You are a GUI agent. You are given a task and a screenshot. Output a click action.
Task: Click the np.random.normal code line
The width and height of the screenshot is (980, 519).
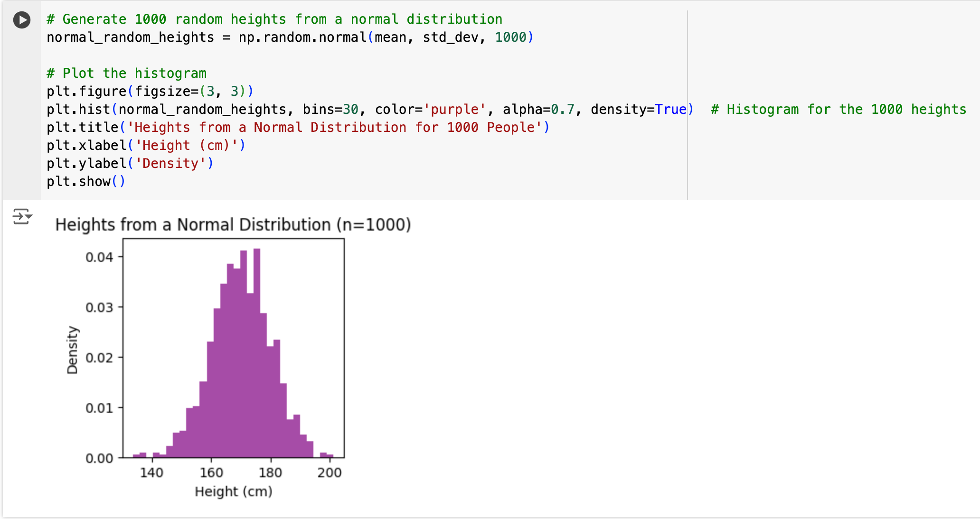(290, 37)
